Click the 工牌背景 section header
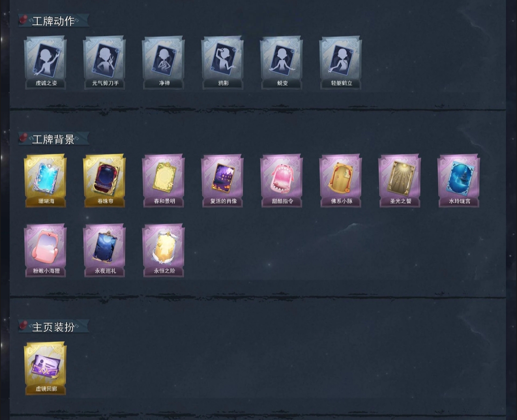Viewport: 517px width, 420px height. 53,139
